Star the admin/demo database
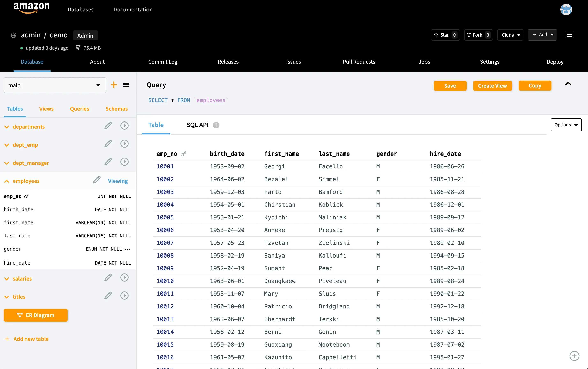Screen dimensions: 588x369 pos(445,35)
